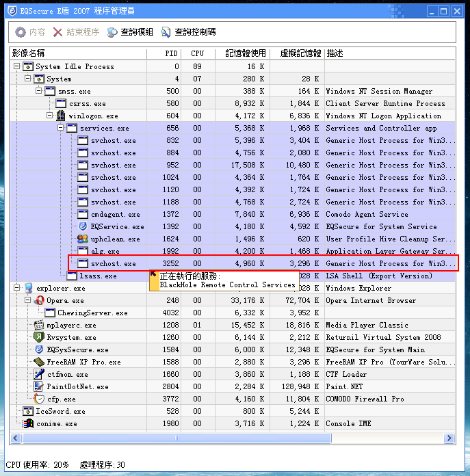Sort by 記憶體使用 column header

[243, 53]
